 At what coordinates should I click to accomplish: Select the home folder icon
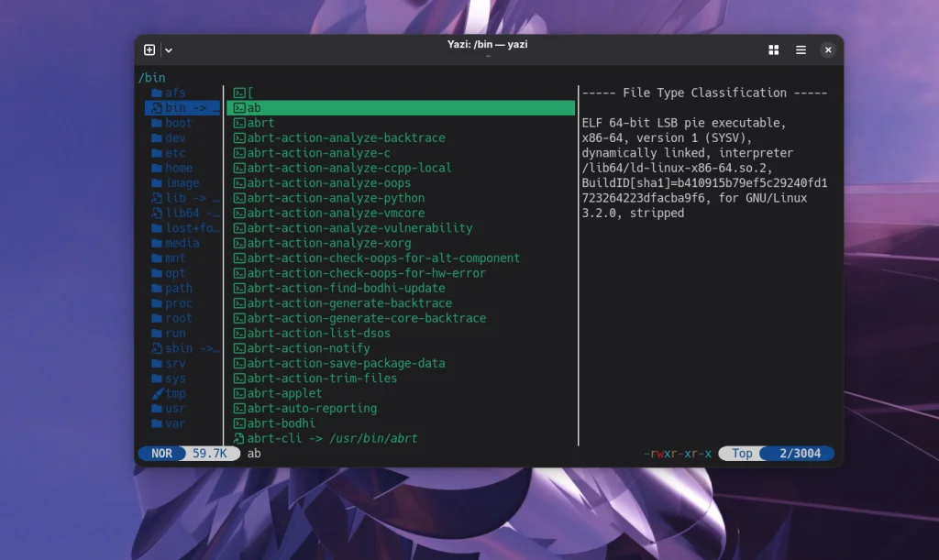tap(157, 168)
